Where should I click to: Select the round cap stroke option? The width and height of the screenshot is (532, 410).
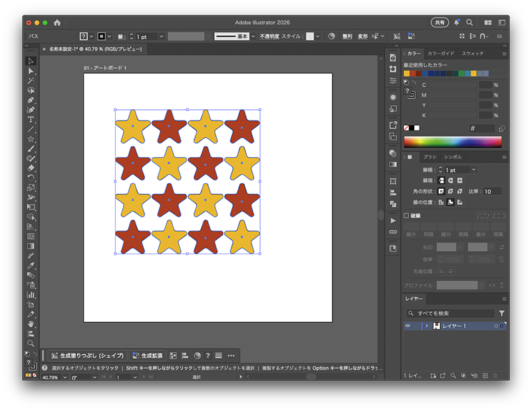[450, 180]
